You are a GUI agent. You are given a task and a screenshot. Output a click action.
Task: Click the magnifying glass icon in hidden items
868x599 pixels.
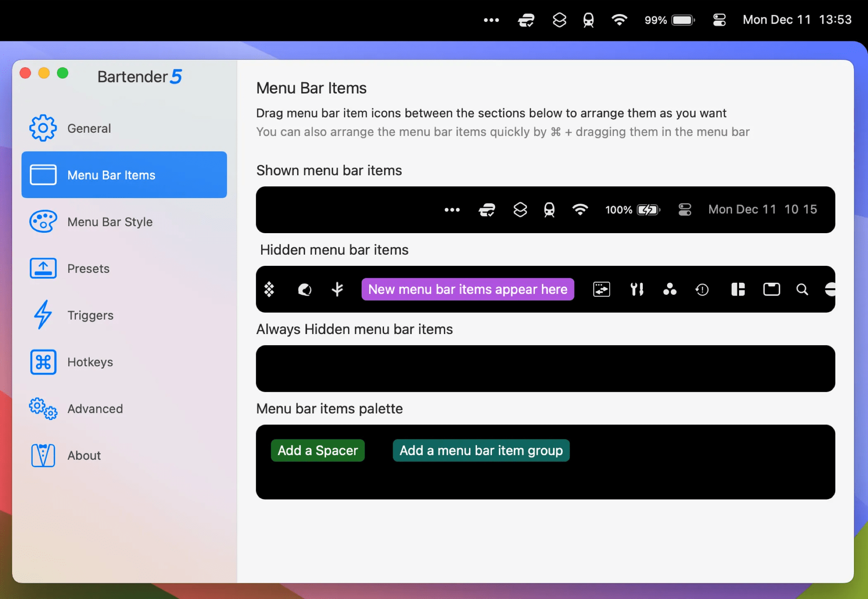click(x=802, y=289)
